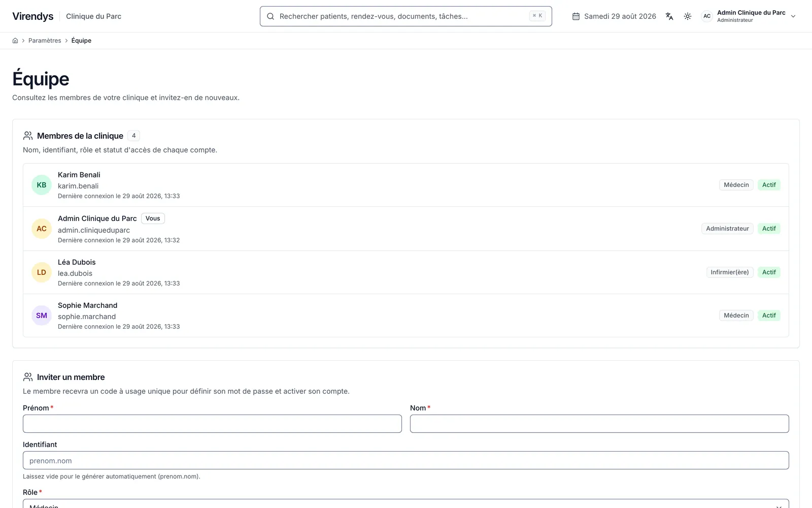Click the Léa Dubois name

[77, 262]
